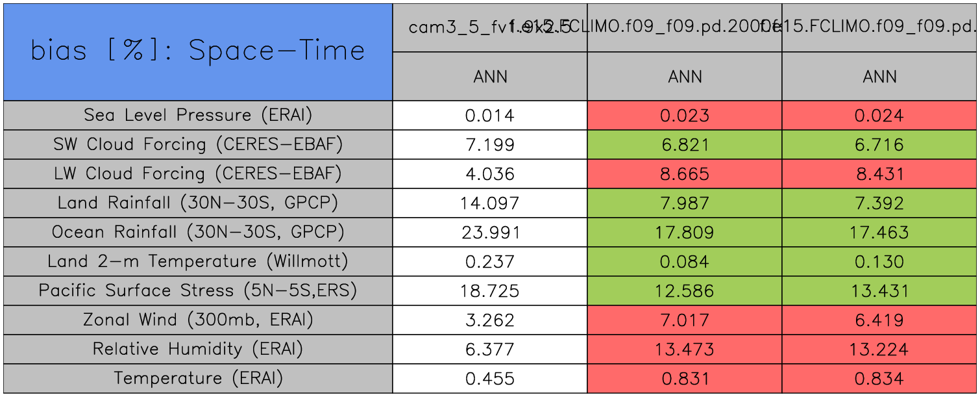The image size is (980, 397).
Task: Click the SW Cloud Forcing (CERES-EBAF) label
Action: coord(198,145)
